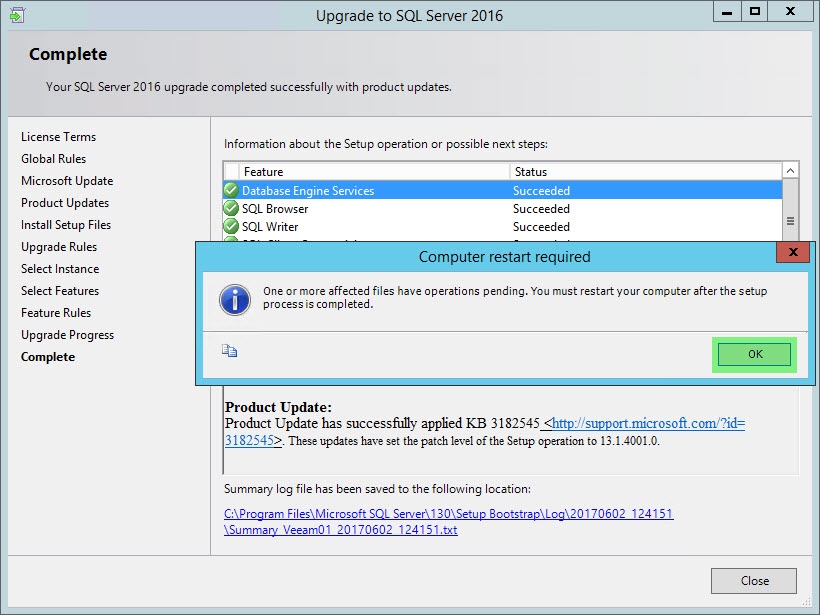Close the Computer restart required dialog
Image resolution: width=820 pixels, height=615 pixels.
click(793, 252)
